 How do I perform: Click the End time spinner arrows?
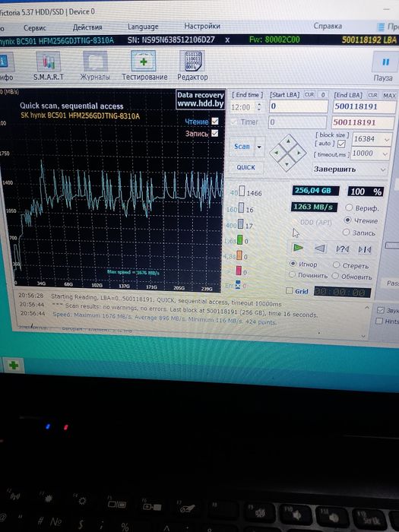259,107
